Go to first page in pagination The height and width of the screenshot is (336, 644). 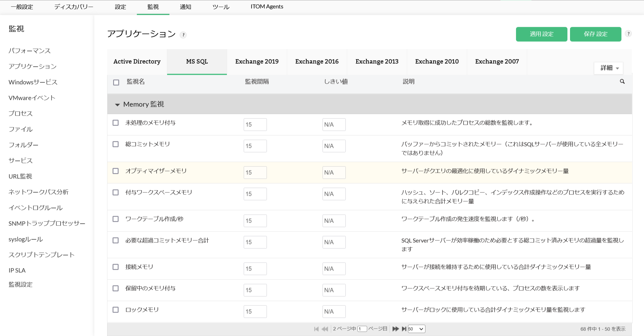click(x=316, y=329)
